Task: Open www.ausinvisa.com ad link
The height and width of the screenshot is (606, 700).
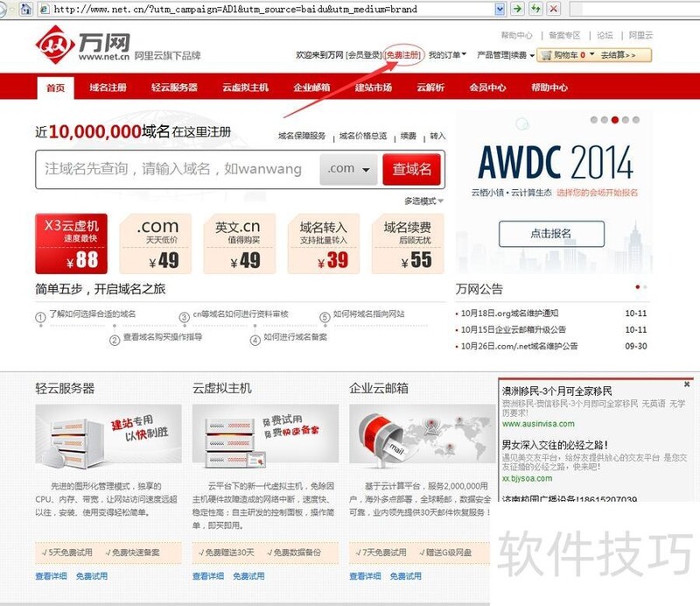Action: pyautogui.click(x=538, y=424)
